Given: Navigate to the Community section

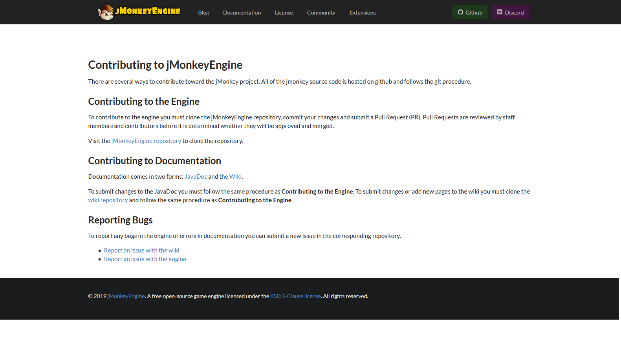Looking at the screenshot, I should click(321, 13).
